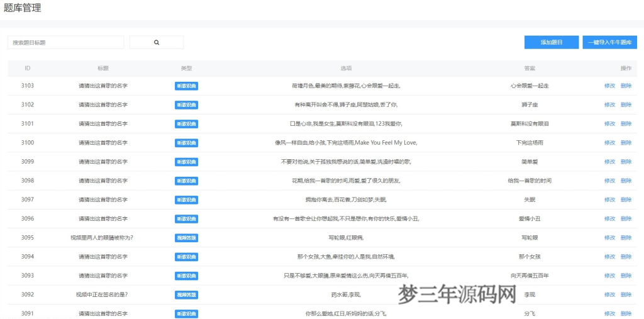Click the 视频答题 tag in row 3092
Screen dimensions: 644x319
pyautogui.click(x=186, y=294)
